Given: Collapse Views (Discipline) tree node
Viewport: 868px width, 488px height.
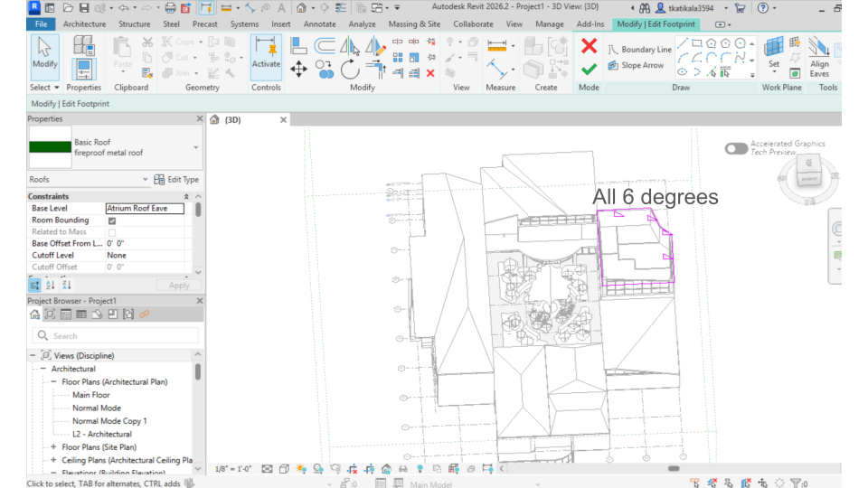Looking at the screenshot, I should (x=33, y=356).
